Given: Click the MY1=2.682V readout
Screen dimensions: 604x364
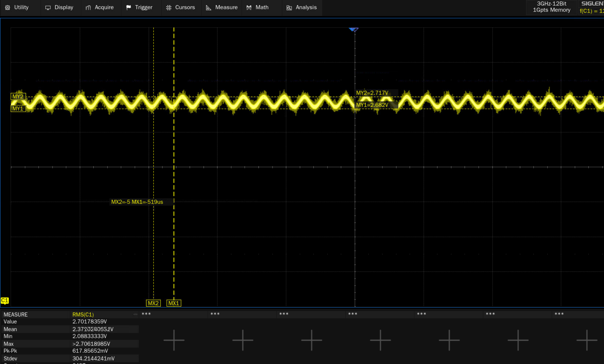Looking at the screenshot, I should [372, 105].
